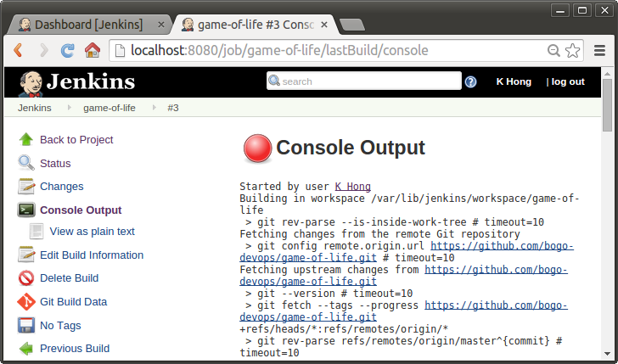
Task: Click the plain text document icon
Action: (37, 232)
